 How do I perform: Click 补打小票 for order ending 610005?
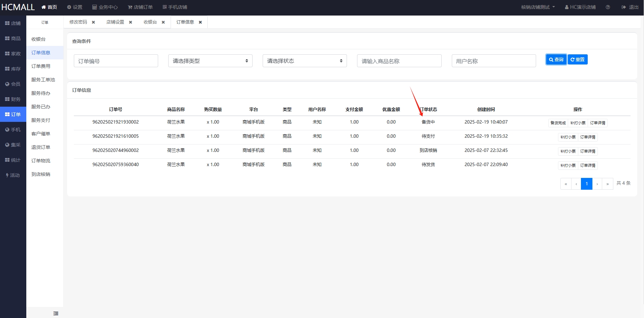click(568, 137)
